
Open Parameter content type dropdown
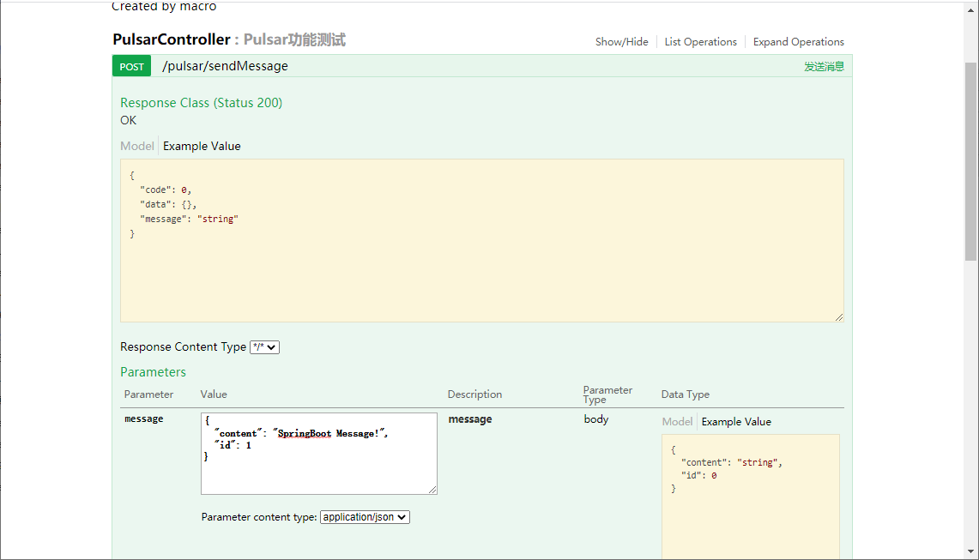pyautogui.click(x=365, y=517)
